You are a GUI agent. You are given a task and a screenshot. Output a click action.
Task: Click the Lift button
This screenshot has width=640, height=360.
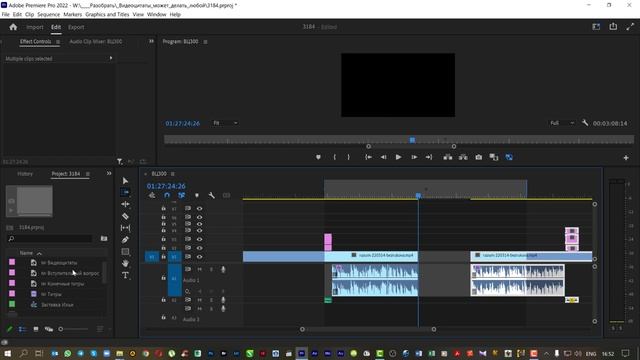click(x=448, y=157)
